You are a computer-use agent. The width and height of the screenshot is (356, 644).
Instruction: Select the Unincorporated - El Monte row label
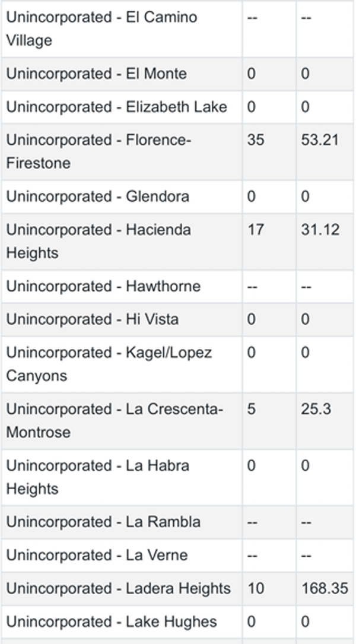click(x=96, y=74)
